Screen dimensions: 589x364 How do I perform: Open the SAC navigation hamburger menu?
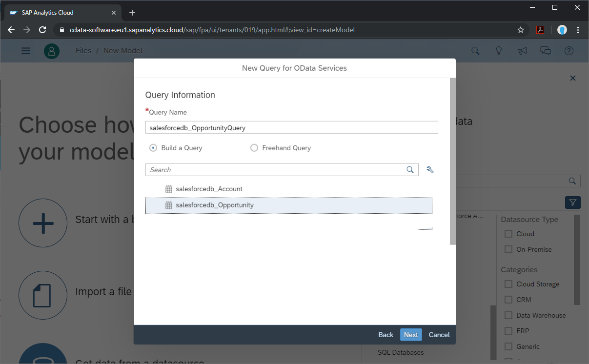[x=25, y=50]
